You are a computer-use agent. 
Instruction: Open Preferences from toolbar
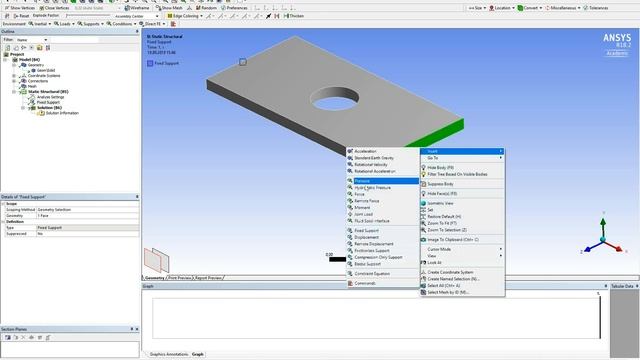(234, 8)
